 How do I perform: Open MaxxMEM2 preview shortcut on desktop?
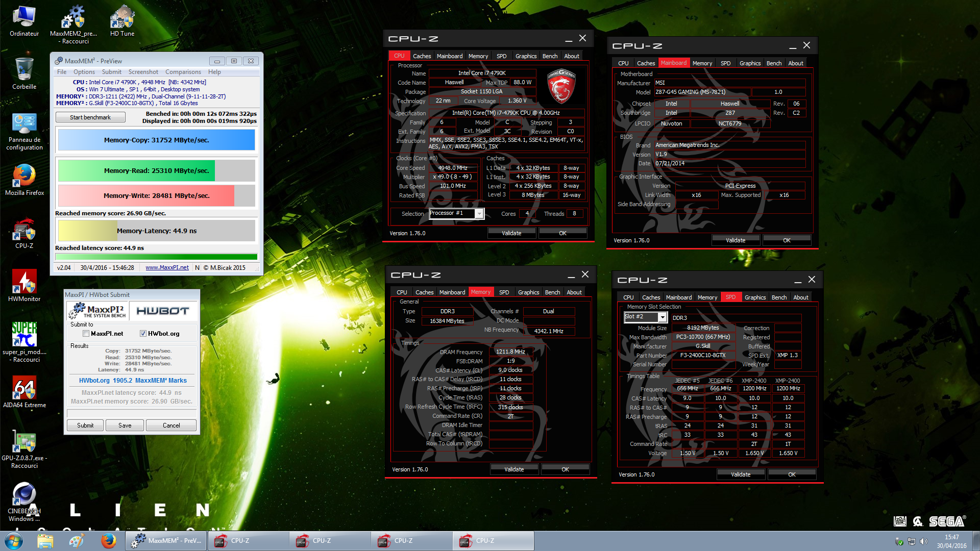click(x=74, y=23)
